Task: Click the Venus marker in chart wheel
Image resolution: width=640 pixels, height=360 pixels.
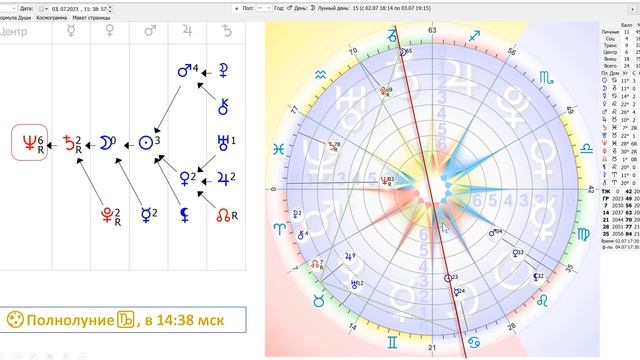Action: tap(518, 253)
